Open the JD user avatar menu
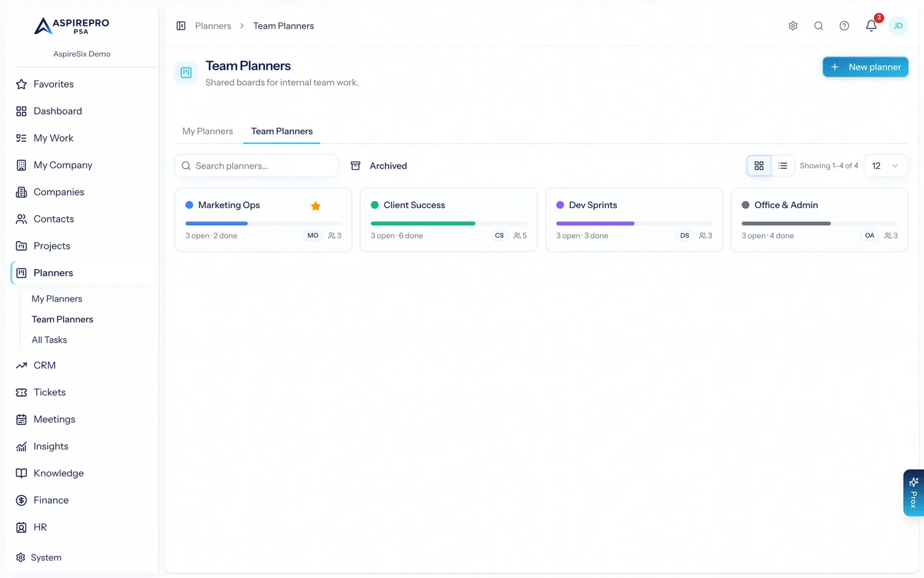The image size is (924, 578). click(x=898, y=26)
